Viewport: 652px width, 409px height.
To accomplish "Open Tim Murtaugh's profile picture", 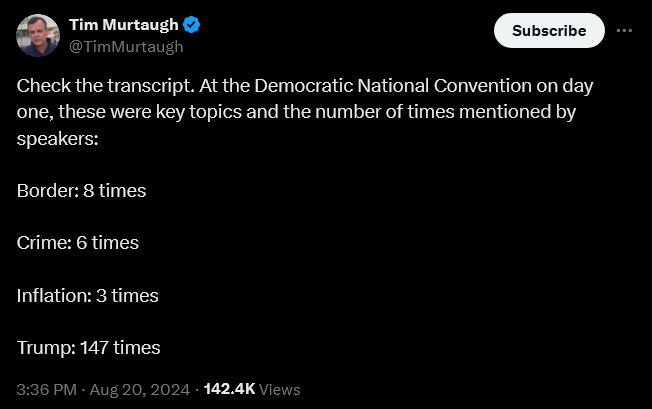I will [x=38, y=35].
